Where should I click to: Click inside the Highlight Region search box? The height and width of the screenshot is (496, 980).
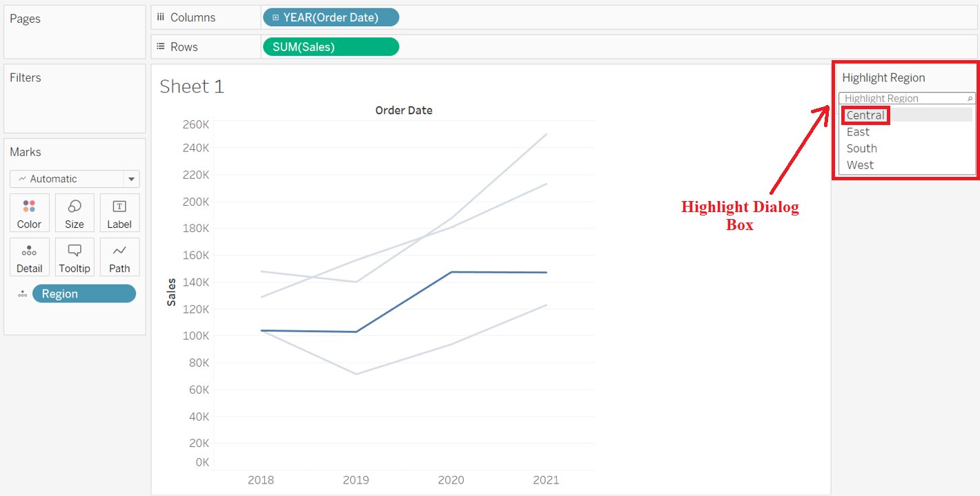click(x=897, y=98)
